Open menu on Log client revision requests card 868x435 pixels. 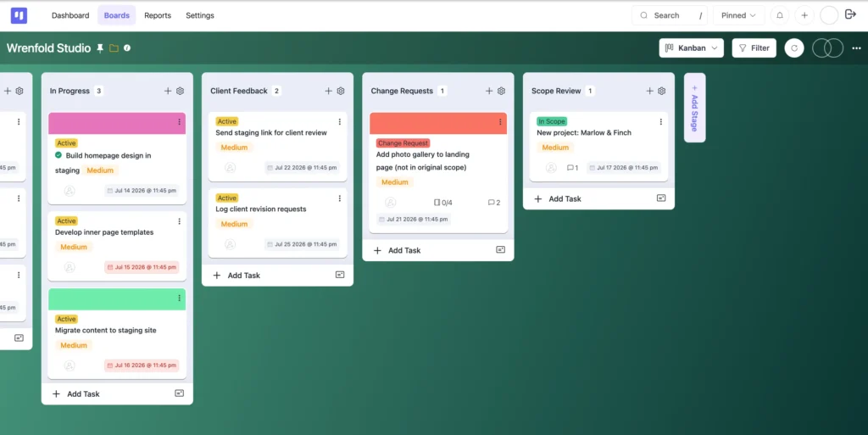pyautogui.click(x=340, y=198)
